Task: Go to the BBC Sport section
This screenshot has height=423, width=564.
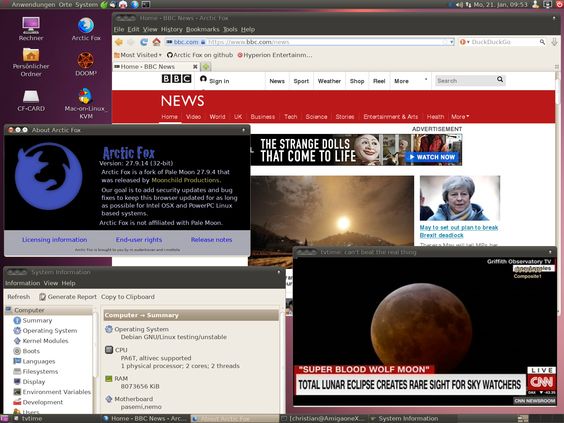Action: pyautogui.click(x=301, y=81)
